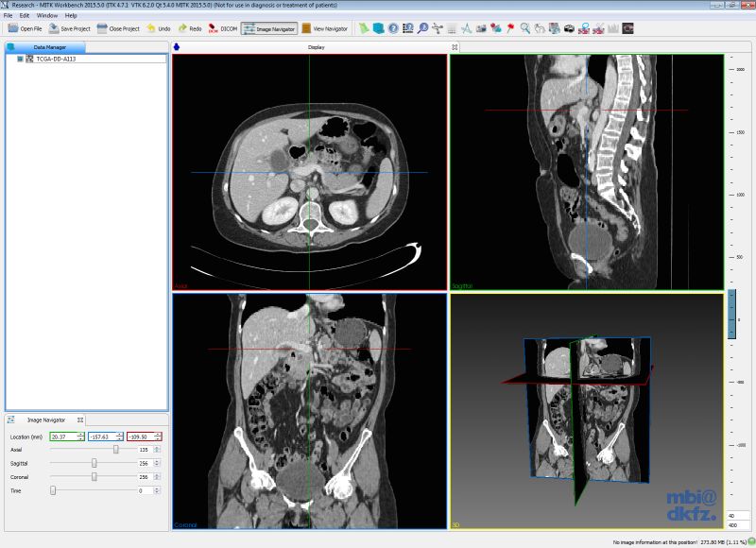Click inside the 3D render view
This screenshot has width=756, height=548.
[x=587, y=411]
